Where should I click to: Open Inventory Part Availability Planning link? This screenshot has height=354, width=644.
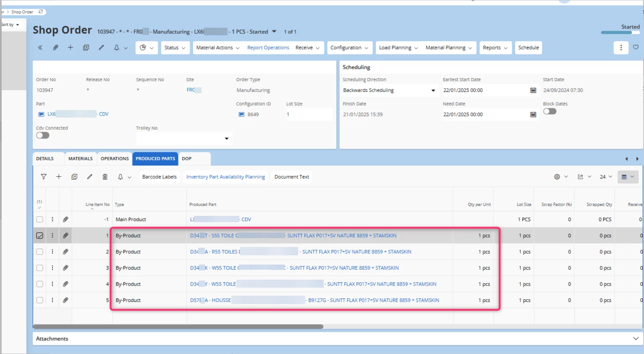click(x=225, y=177)
